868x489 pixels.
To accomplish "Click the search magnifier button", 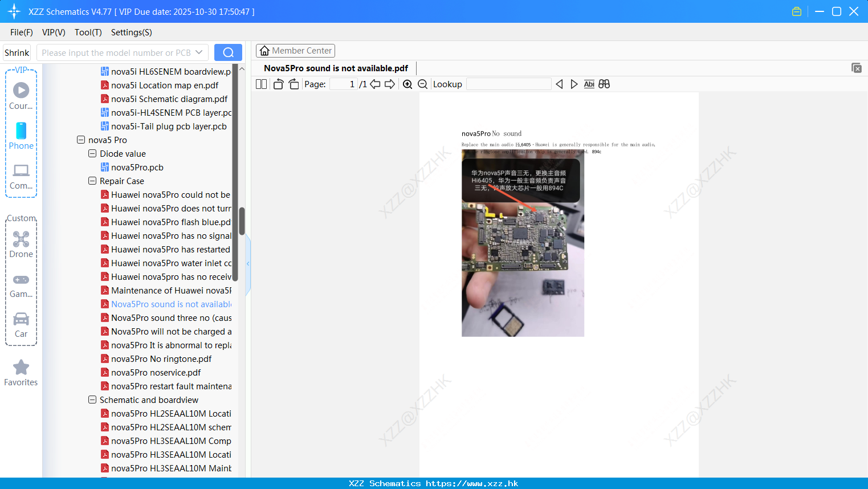I will pos(228,52).
